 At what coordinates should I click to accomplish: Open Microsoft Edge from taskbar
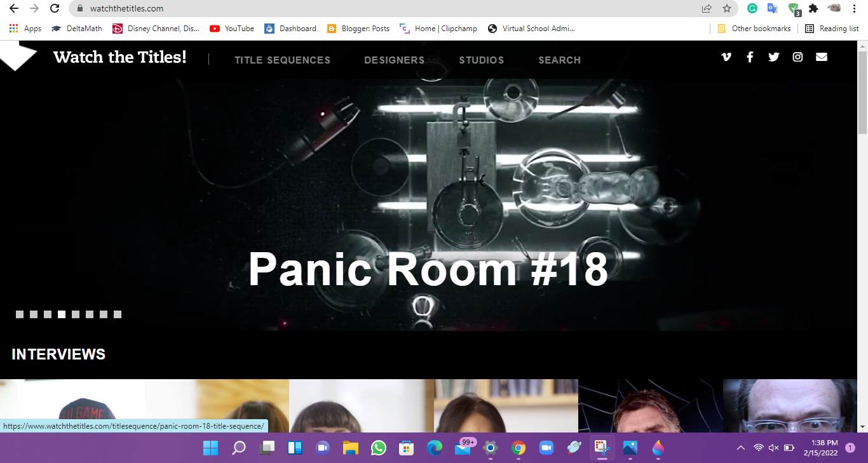tap(435, 448)
